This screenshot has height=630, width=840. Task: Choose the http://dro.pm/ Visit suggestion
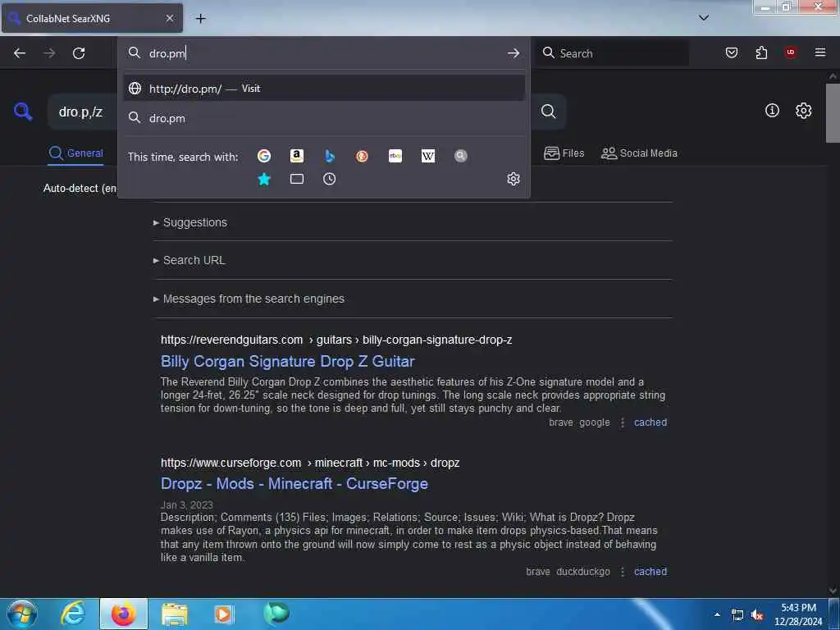(324, 89)
